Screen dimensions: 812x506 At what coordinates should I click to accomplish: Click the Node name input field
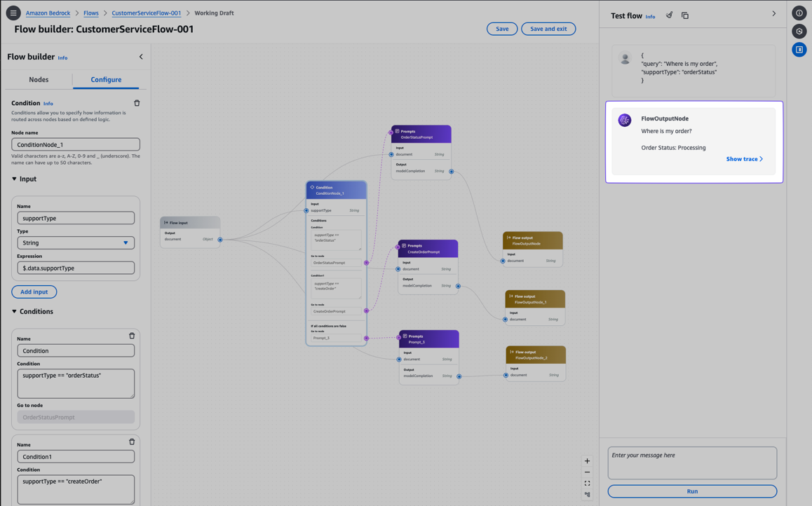click(x=76, y=144)
